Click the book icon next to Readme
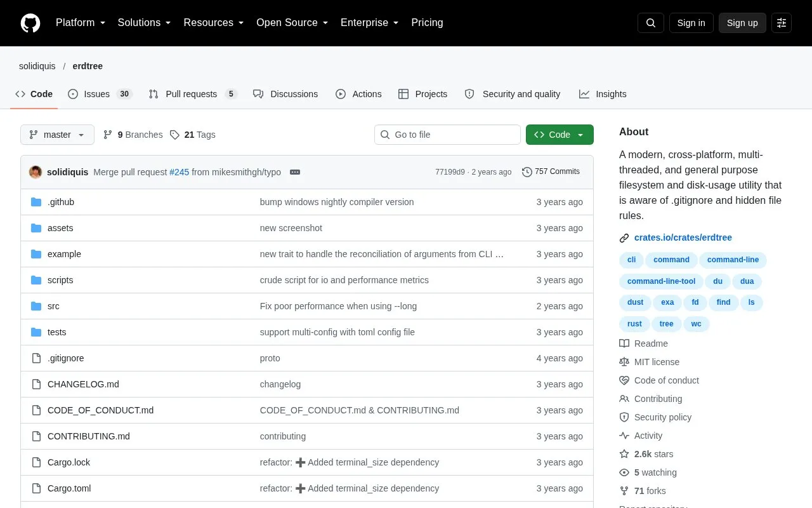812x508 pixels. [x=624, y=344]
